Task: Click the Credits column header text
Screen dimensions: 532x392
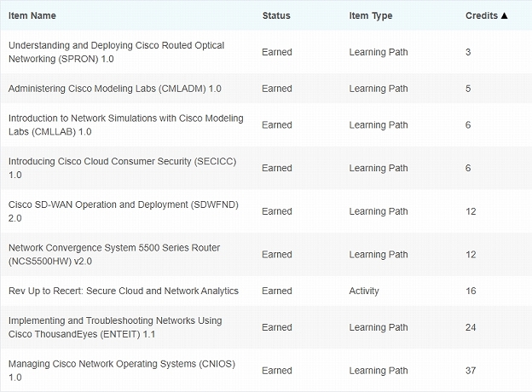Action: tap(482, 15)
